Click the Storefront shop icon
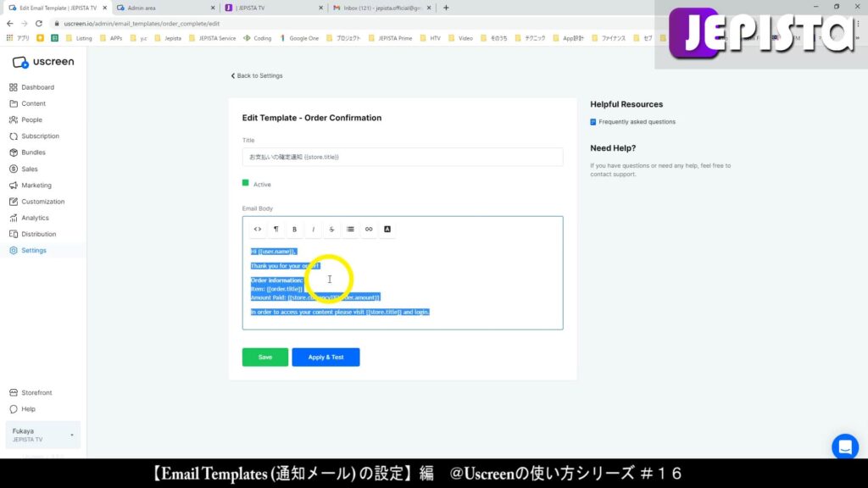Image resolution: width=868 pixels, height=488 pixels. click(14, 393)
